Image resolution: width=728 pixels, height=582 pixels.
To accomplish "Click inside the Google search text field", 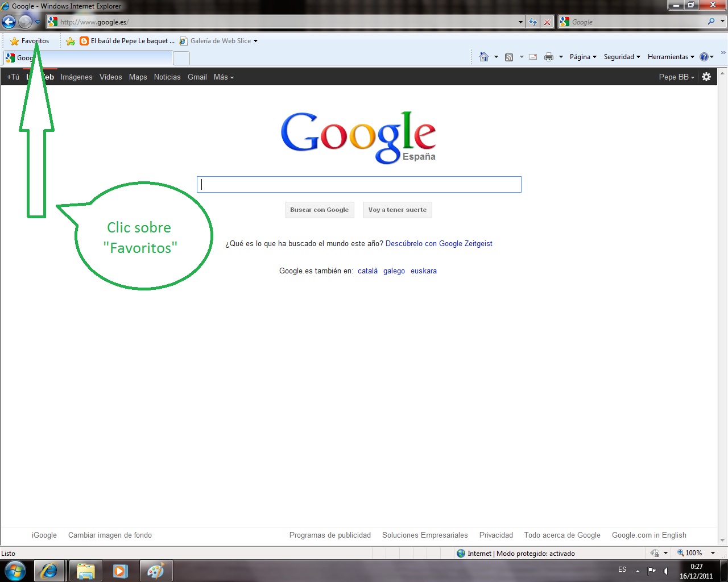I will (359, 185).
